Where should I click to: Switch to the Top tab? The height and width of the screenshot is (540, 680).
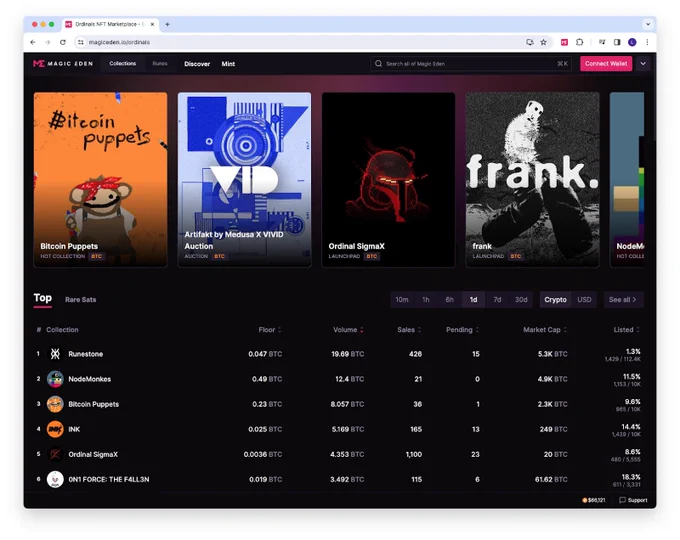[x=42, y=298]
